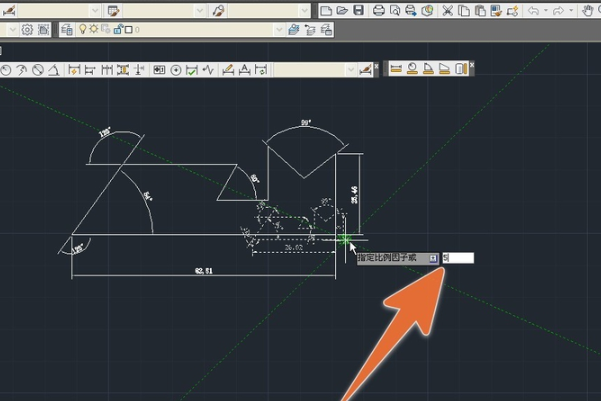Viewport: 601px width, 401px height.
Task: Select the Continue dimension tool
Action: click(107, 70)
